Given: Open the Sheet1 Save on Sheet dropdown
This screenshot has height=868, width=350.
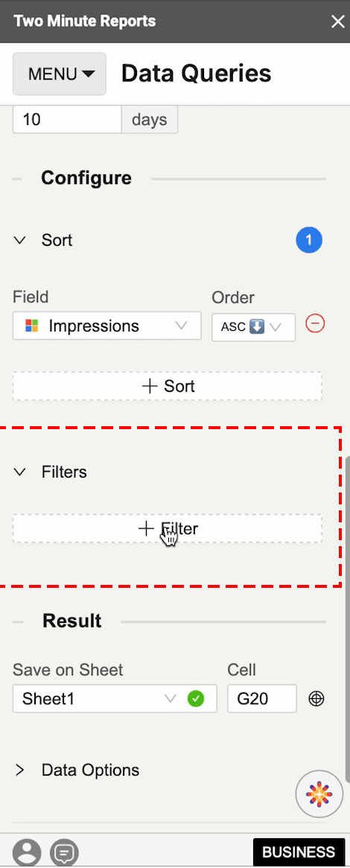Looking at the screenshot, I should pyautogui.click(x=115, y=699).
